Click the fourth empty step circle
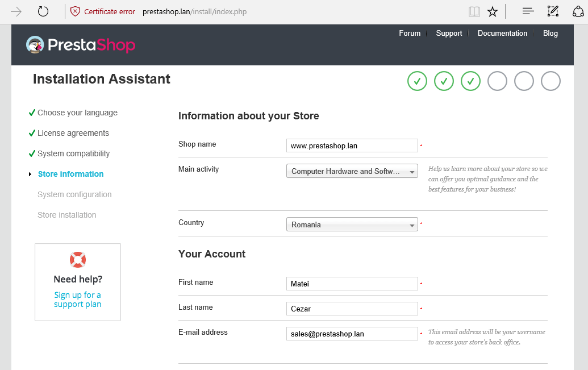The width and height of the screenshot is (588, 370). click(497, 81)
